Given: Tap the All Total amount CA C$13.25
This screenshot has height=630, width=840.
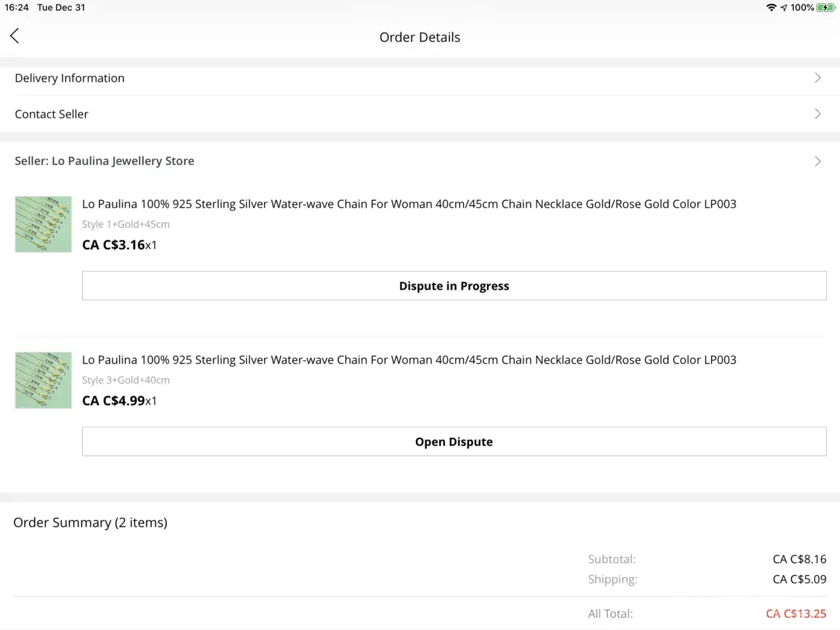Looking at the screenshot, I should click(x=796, y=614).
